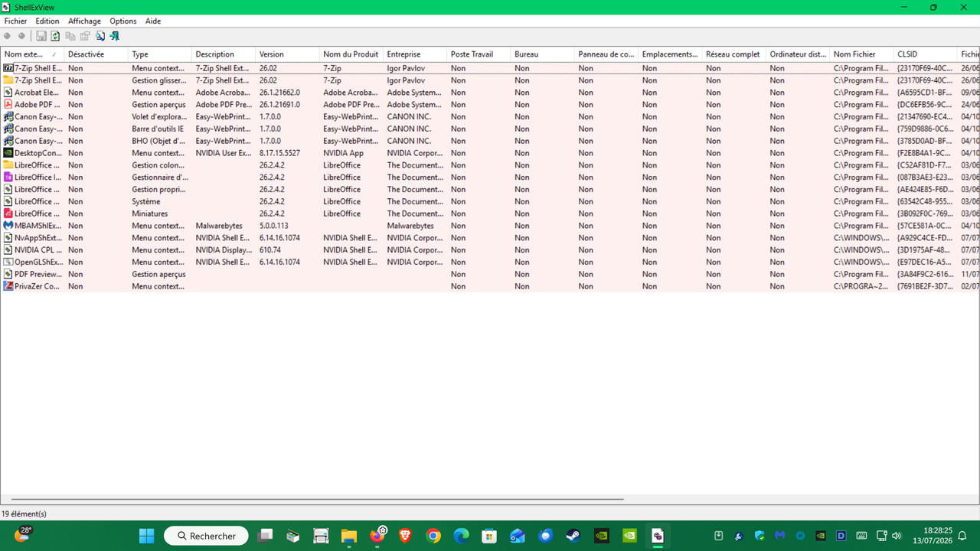Open Google Chrome from the taskbar
The height and width of the screenshot is (551, 980).
coord(433,536)
